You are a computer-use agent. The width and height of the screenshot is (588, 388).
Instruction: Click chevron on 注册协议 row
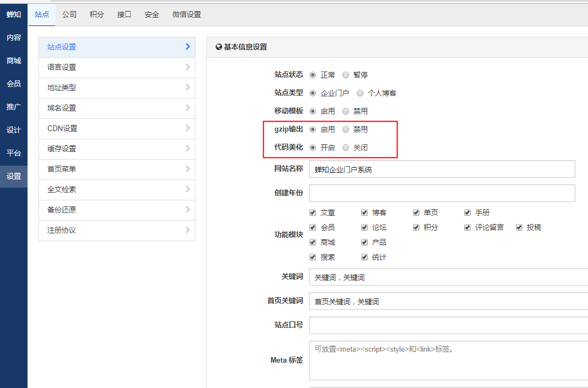tap(188, 230)
